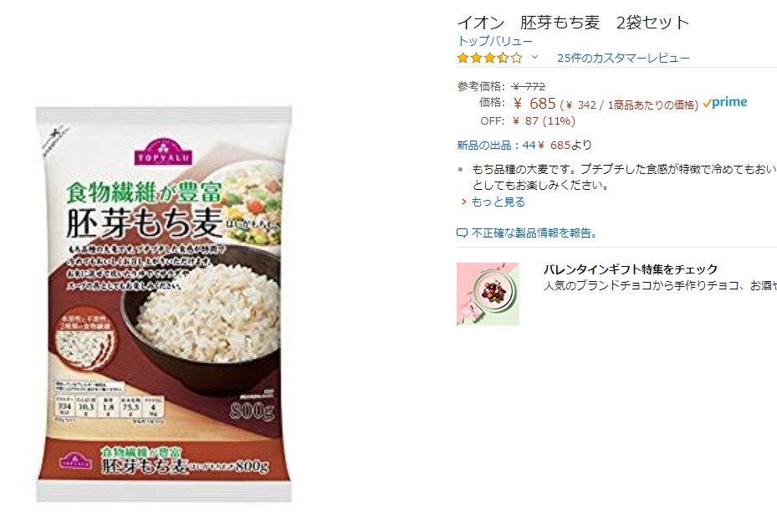Enlarge the 胚芽もち麦 product image
The height and width of the screenshot is (532, 777).
tap(164, 304)
